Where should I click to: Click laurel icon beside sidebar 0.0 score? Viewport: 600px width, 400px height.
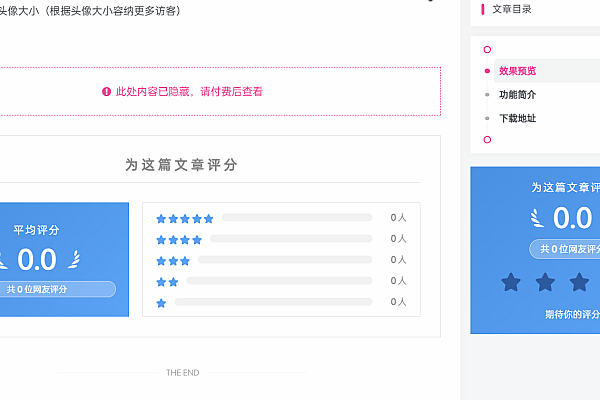coord(537,218)
